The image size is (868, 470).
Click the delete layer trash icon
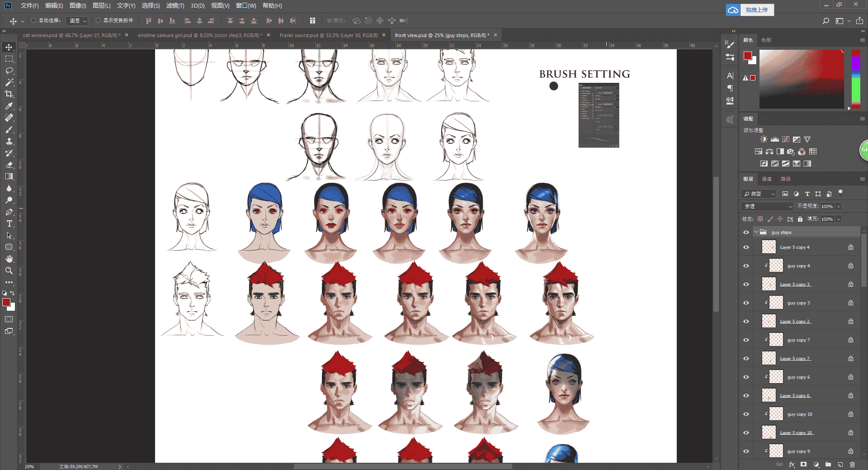(852, 464)
